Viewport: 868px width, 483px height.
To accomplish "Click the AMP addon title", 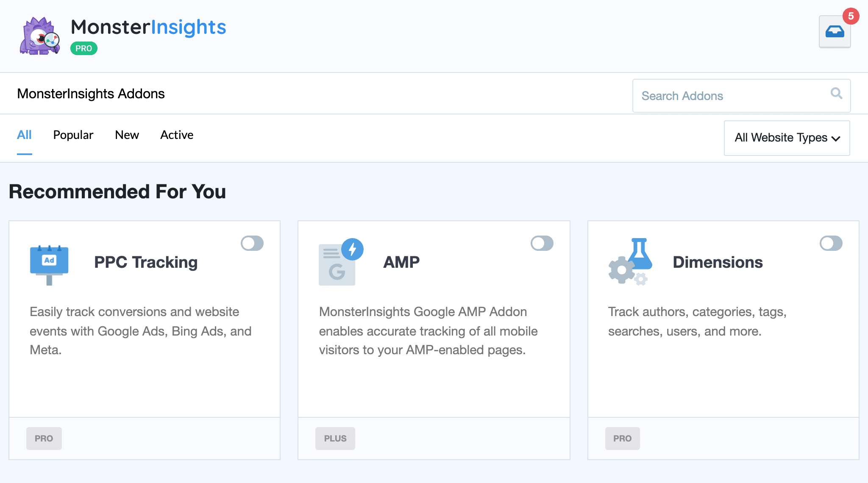I will pos(401,262).
